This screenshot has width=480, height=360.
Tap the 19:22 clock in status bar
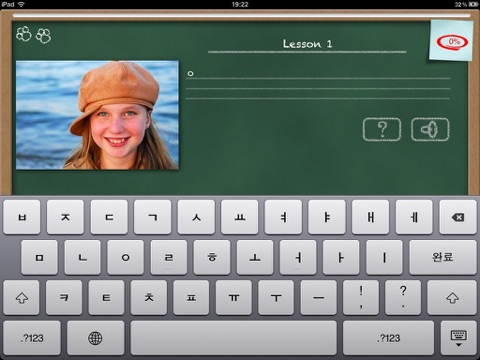pyautogui.click(x=240, y=4)
